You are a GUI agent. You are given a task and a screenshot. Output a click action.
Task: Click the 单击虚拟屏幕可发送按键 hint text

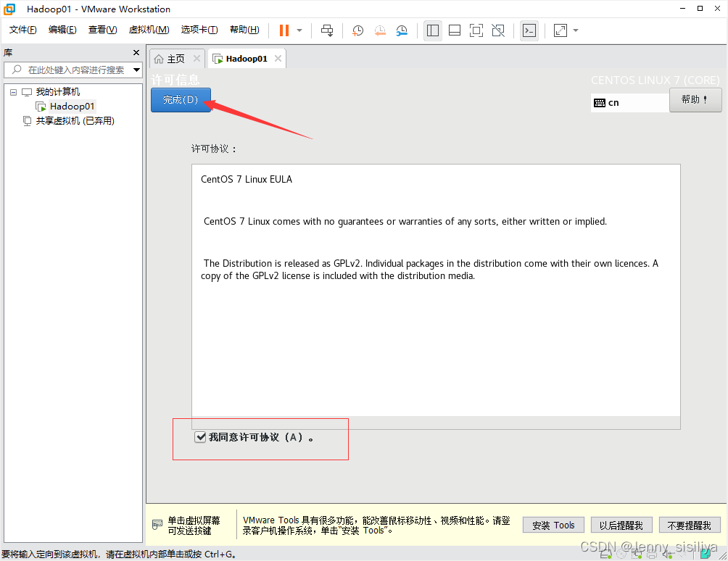(194, 525)
